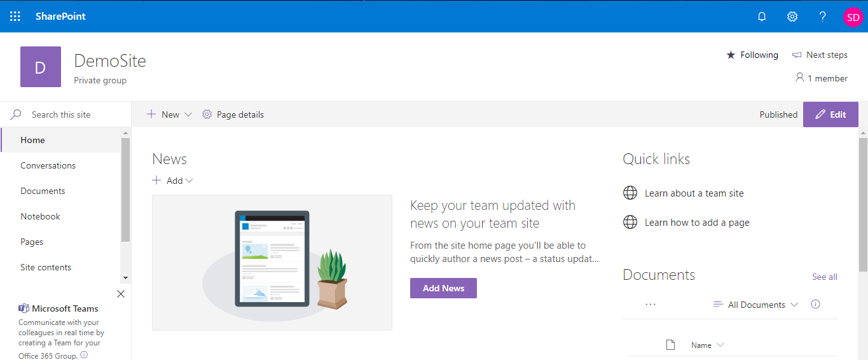Image resolution: width=868 pixels, height=360 pixels.
Task: Open the Next steps megaphone link
Action: point(820,55)
